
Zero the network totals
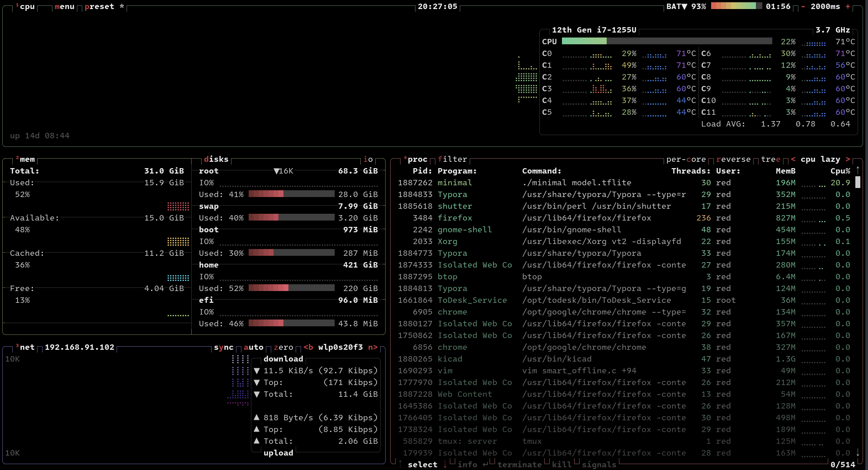(x=283, y=347)
